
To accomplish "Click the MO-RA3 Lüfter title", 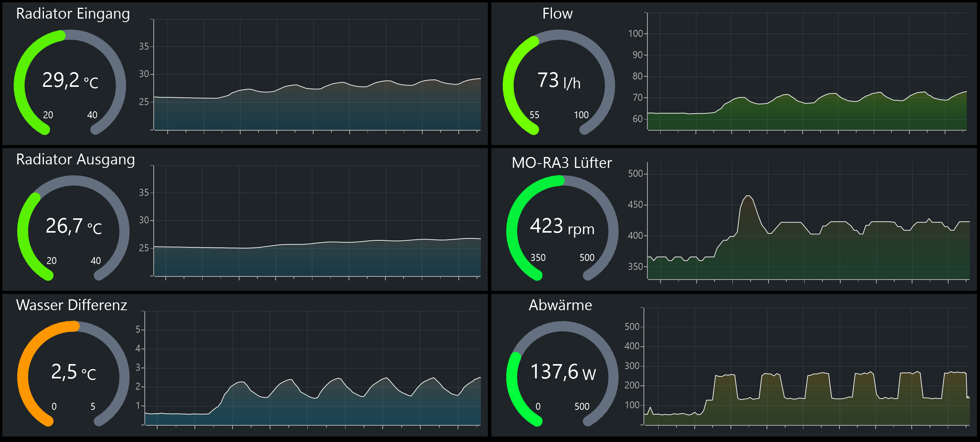I will [562, 162].
